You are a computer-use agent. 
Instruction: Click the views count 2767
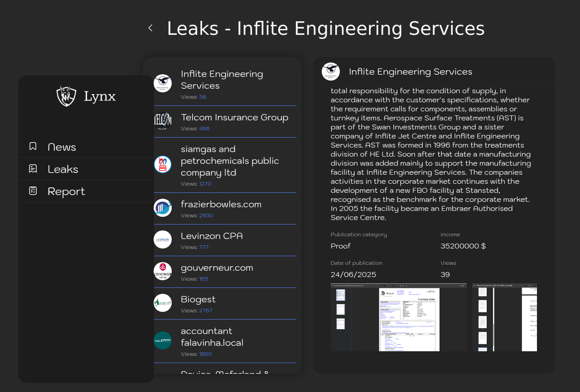(x=206, y=311)
